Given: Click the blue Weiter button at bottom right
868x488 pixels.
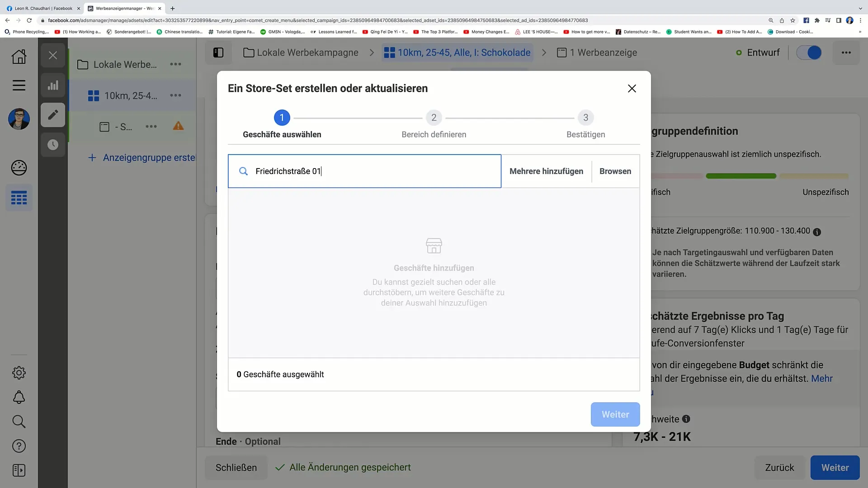Looking at the screenshot, I should point(835,468).
